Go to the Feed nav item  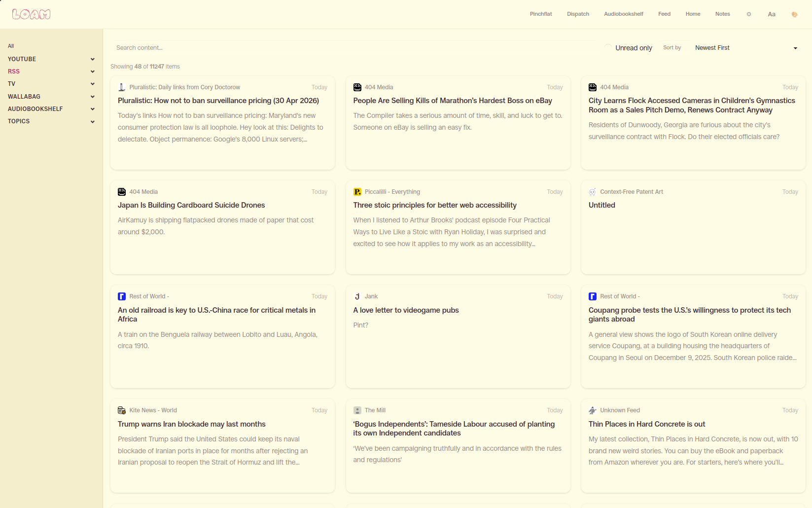(x=664, y=14)
